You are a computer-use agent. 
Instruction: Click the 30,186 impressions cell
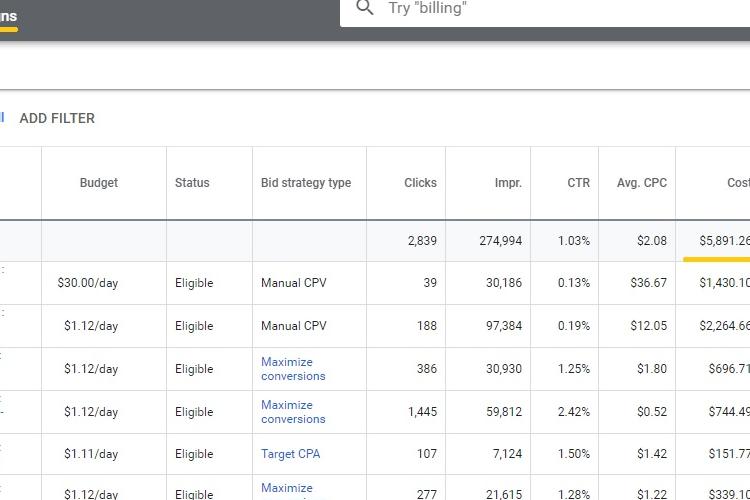point(504,283)
